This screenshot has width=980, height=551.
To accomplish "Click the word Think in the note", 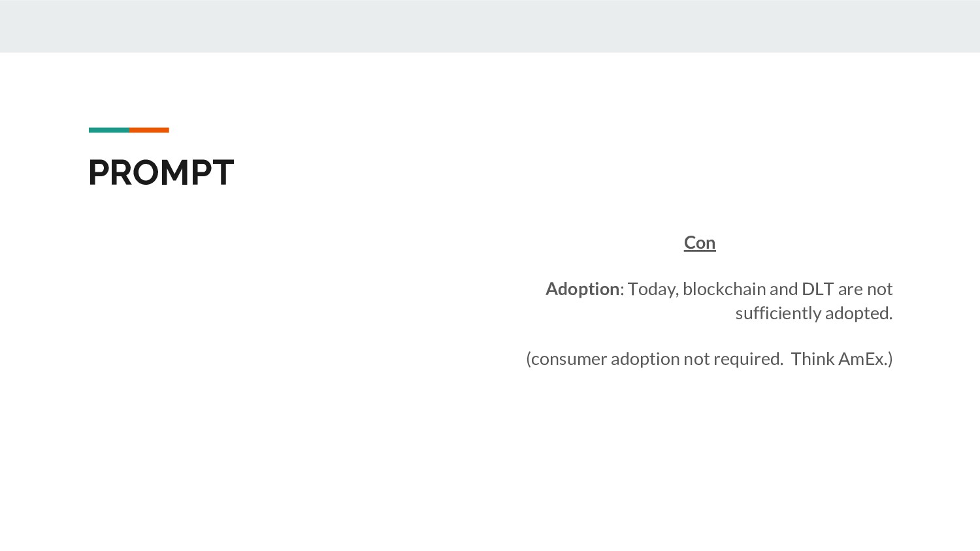I will point(812,359).
